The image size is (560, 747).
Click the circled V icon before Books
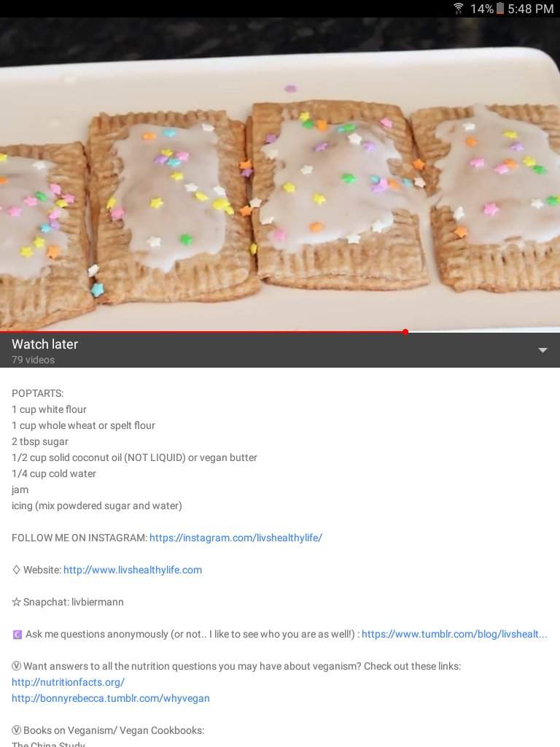click(x=16, y=730)
